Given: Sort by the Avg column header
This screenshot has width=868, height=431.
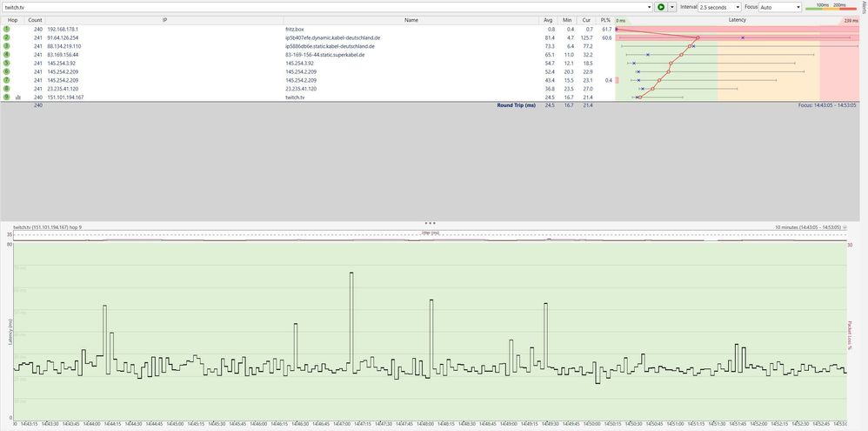Looking at the screenshot, I should point(548,20).
